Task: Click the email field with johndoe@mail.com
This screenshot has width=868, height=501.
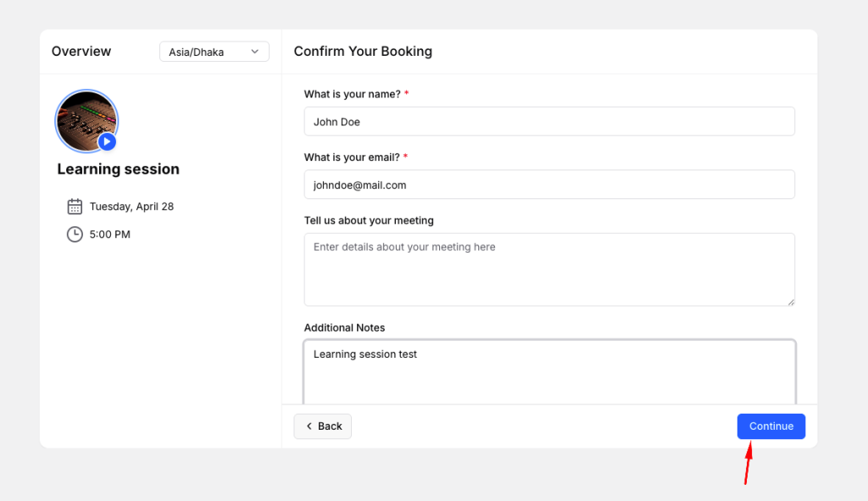Action: [x=549, y=185]
